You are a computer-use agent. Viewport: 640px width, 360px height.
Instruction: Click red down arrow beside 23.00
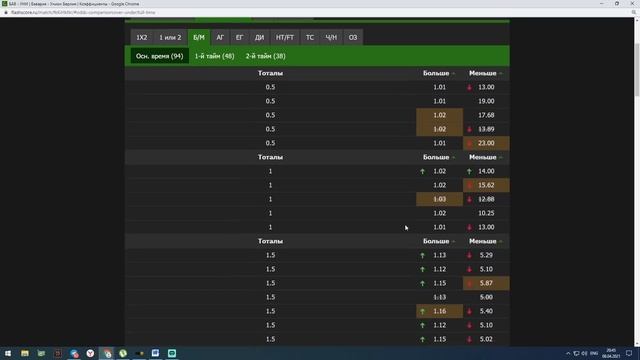[x=469, y=143]
